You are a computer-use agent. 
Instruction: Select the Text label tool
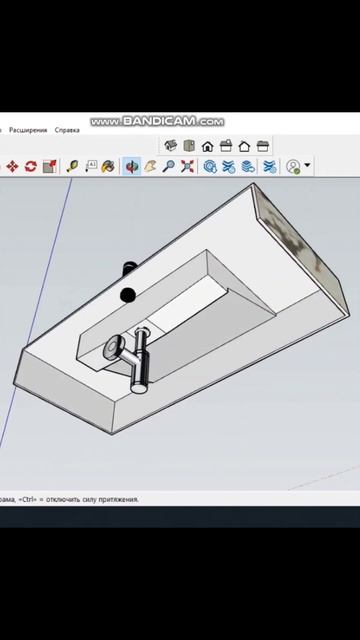(x=91, y=167)
